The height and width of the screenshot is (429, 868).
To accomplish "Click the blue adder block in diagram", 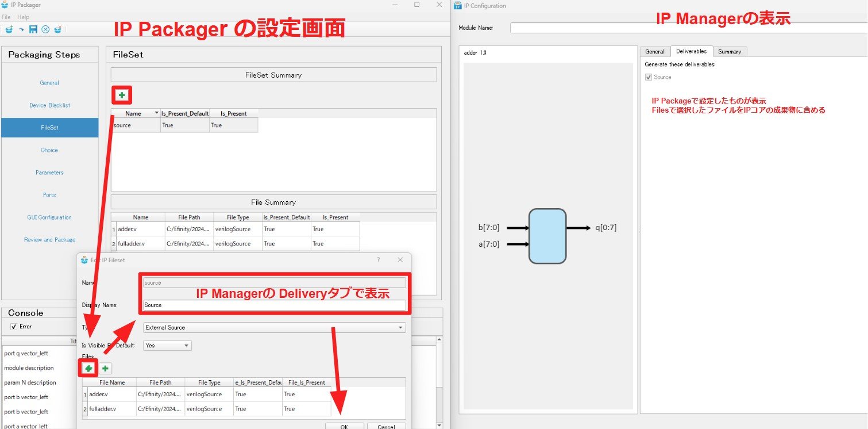I will (547, 236).
